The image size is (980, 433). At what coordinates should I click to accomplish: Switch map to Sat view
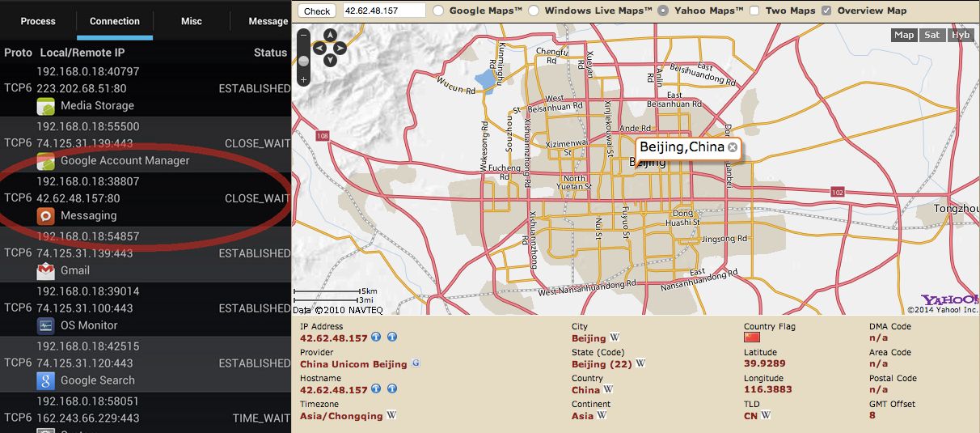click(x=932, y=35)
